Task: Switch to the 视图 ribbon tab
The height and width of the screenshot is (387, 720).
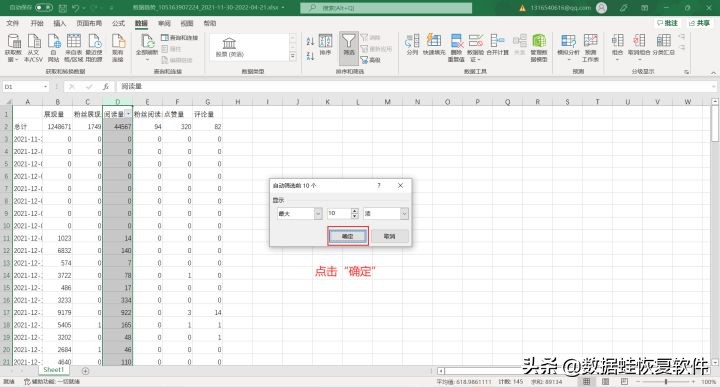Action: point(186,23)
